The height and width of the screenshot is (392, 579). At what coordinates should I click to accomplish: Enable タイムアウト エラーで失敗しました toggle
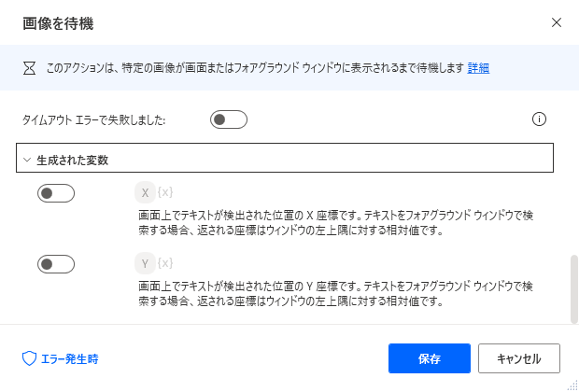tap(228, 119)
